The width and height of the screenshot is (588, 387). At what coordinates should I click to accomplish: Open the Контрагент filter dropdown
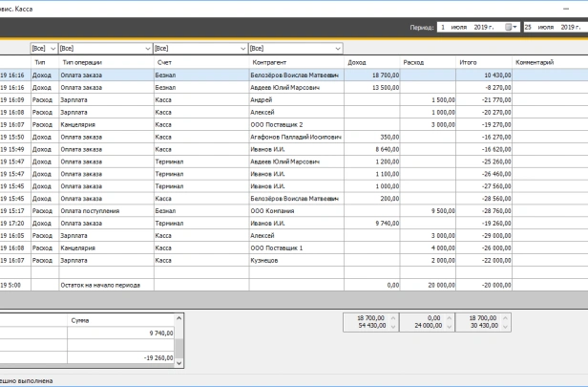336,47
